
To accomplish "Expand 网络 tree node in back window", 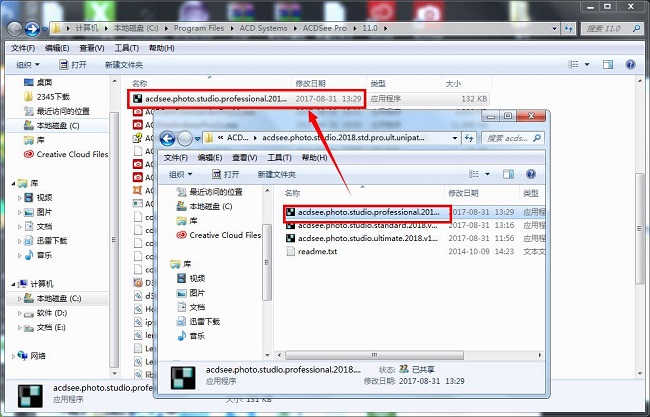I will 13,356.
